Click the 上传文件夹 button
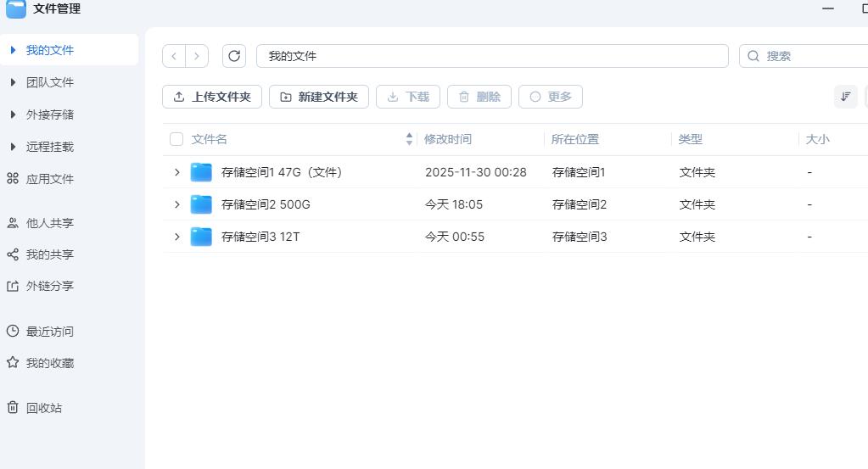Image resolution: width=868 pixels, height=469 pixels. click(212, 97)
